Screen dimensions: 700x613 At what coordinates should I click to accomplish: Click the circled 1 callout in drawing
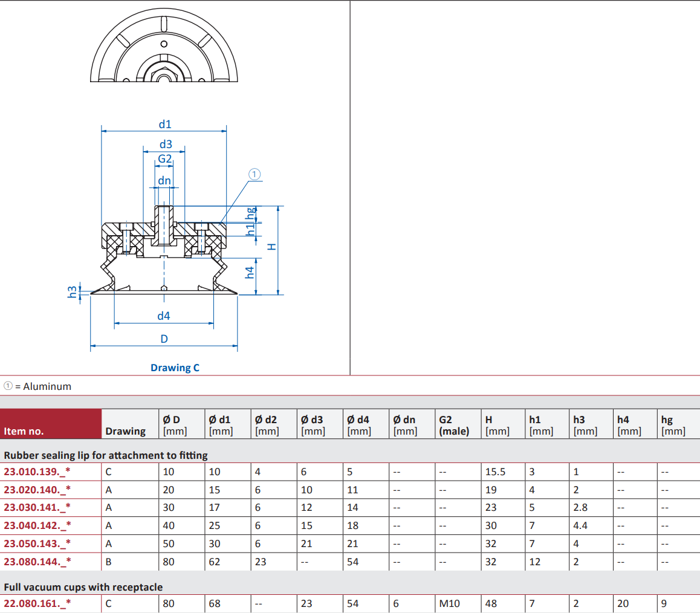[254, 174]
